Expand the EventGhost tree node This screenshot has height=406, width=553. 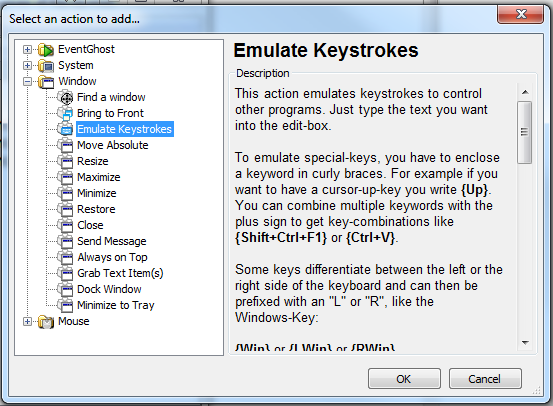point(27,49)
